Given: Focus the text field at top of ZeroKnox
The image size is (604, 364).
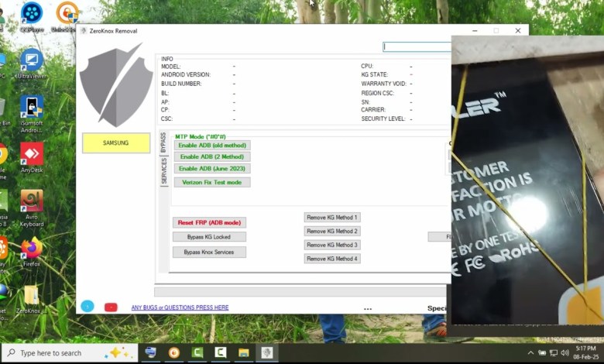Looking at the screenshot, I should tap(417, 46).
